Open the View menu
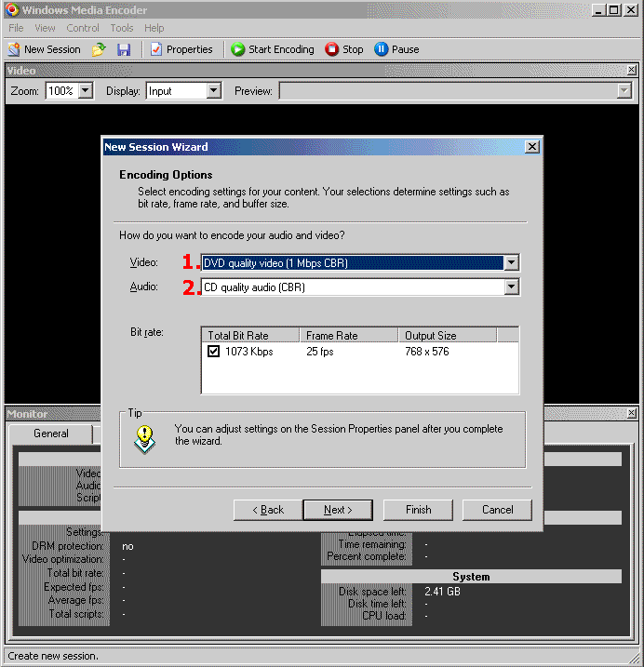Screen dimensions: 644x667 (45, 28)
